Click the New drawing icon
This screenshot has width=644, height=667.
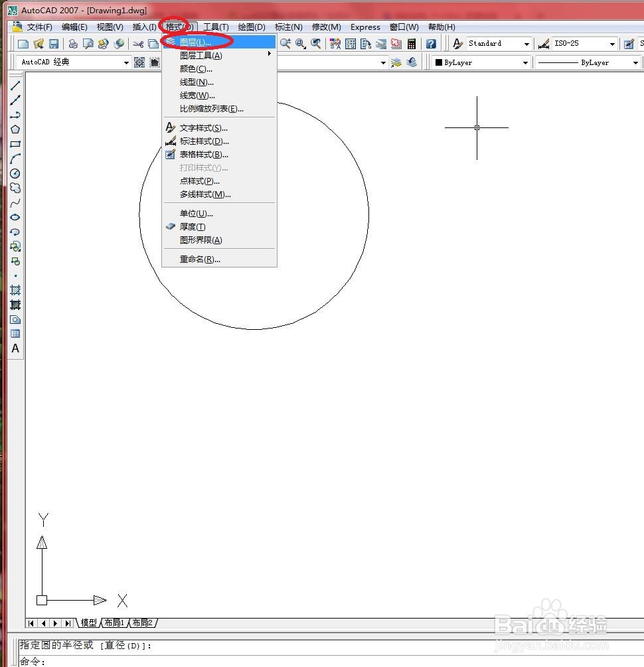click(x=23, y=43)
